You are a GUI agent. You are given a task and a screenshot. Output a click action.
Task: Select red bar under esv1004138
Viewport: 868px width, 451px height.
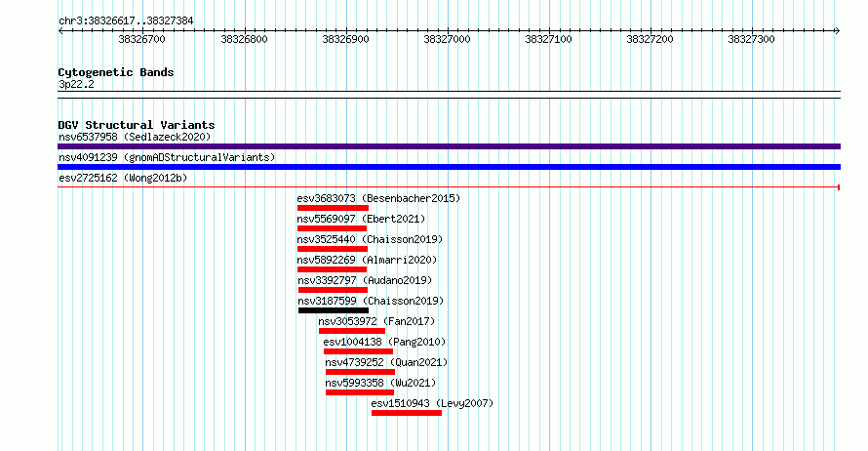tap(358, 351)
